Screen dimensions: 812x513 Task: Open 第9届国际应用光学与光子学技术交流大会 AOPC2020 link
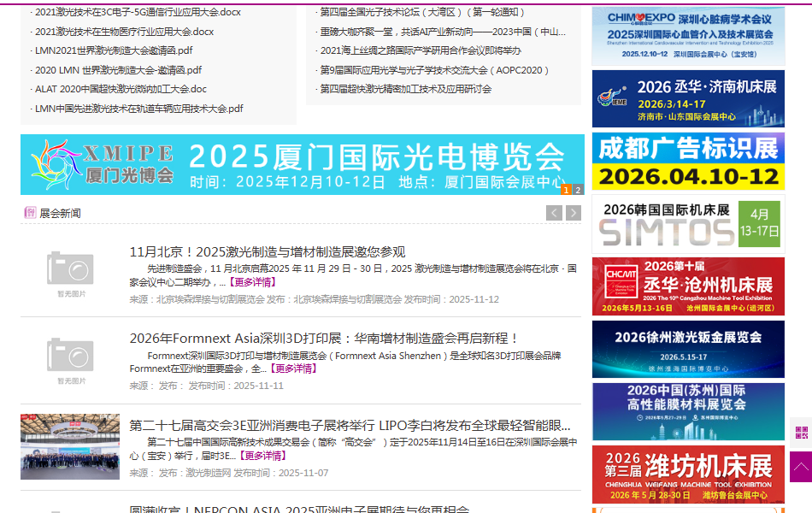[x=434, y=70]
